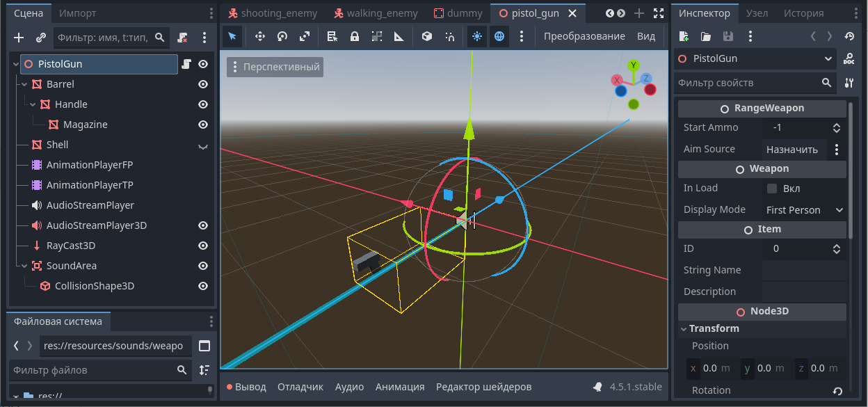Select the Move mode tool
This screenshot has height=407, width=868.
pyautogui.click(x=259, y=36)
